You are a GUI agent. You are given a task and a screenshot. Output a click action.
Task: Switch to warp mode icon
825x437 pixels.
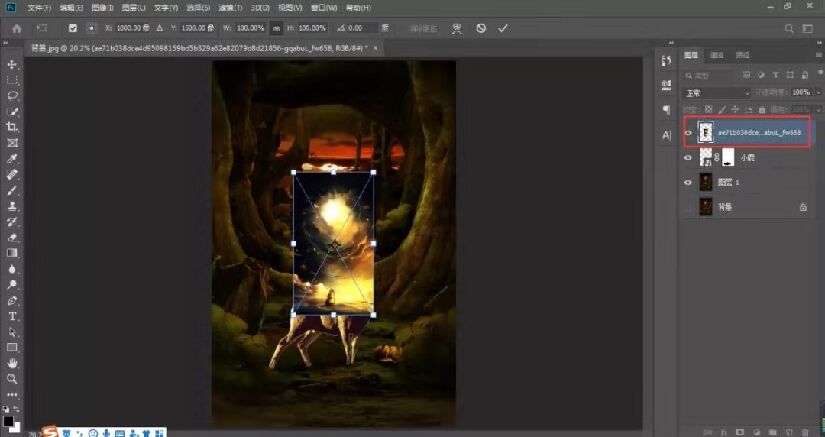pos(457,28)
